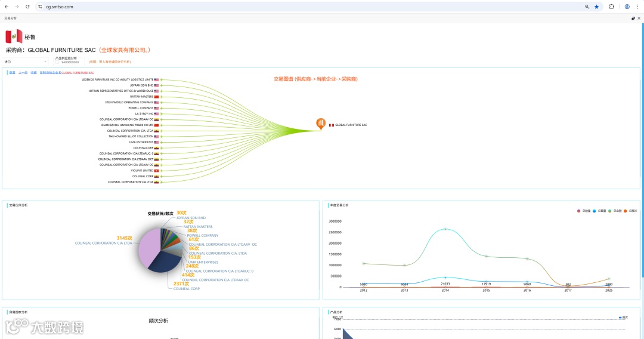Screen dimensions: 644x339
Task: Open site info icon left of URL
Action: (41, 7)
